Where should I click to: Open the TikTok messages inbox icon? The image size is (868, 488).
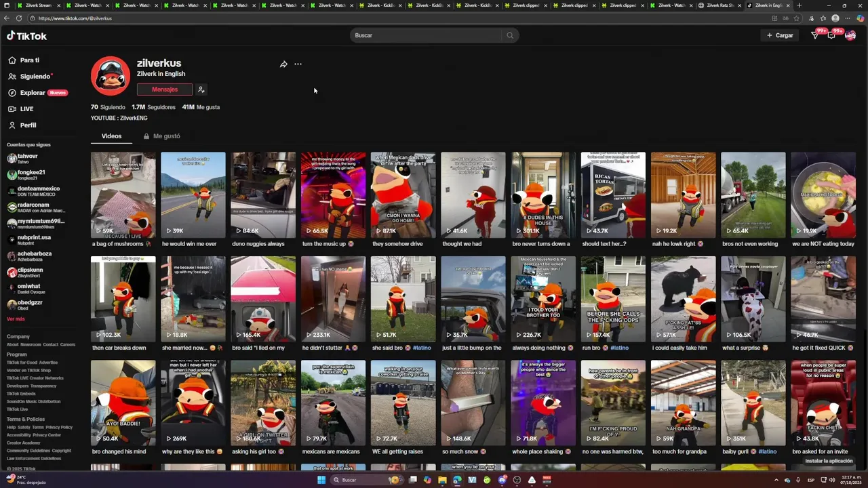(x=815, y=35)
